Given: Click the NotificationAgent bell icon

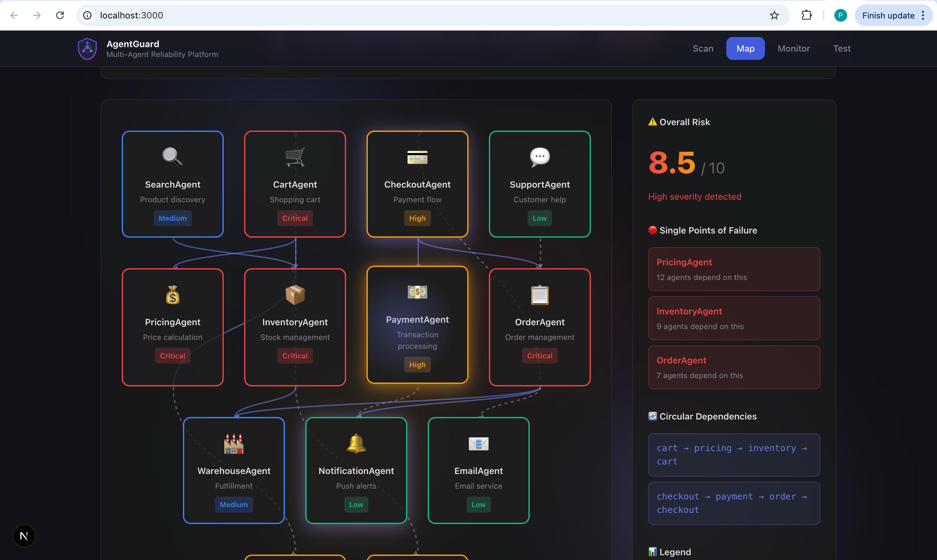Looking at the screenshot, I should [x=356, y=443].
